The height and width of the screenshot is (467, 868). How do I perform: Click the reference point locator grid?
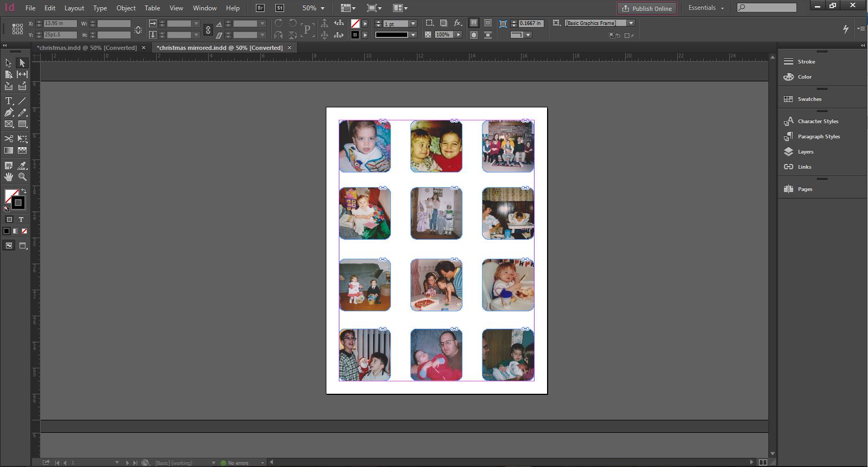[17, 29]
